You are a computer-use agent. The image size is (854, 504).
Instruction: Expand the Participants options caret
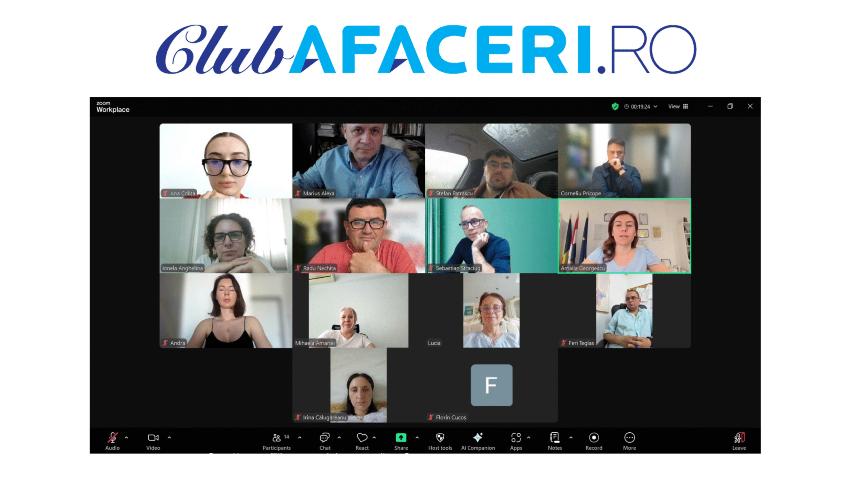300,438
